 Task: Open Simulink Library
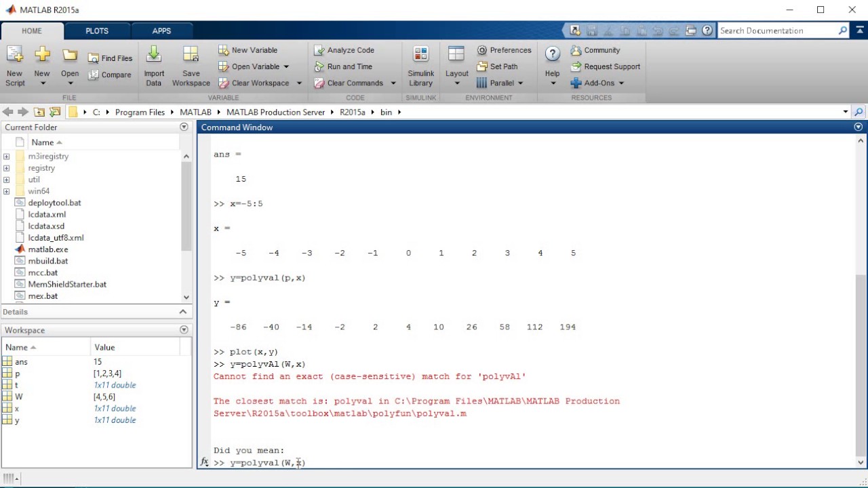click(421, 66)
